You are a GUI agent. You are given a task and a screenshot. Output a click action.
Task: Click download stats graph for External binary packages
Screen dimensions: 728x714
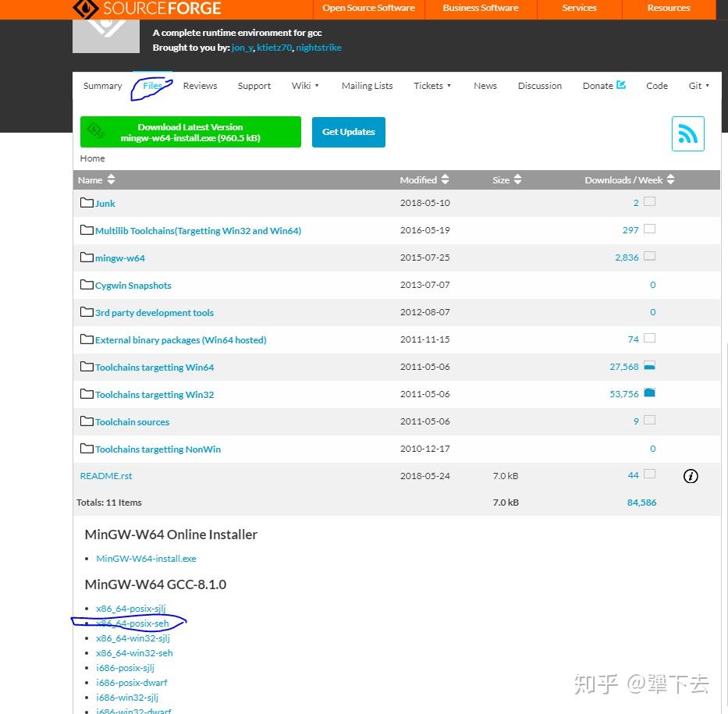coord(649,338)
